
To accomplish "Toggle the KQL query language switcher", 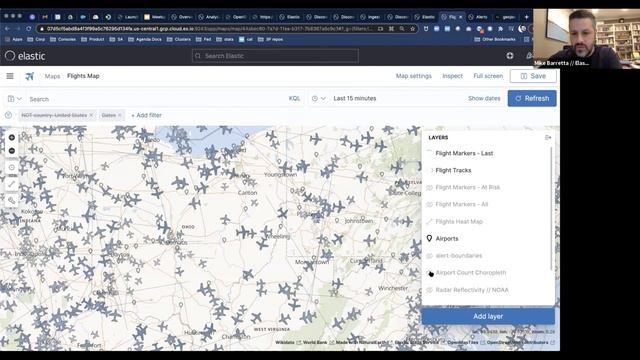I will tap(294, 98).
